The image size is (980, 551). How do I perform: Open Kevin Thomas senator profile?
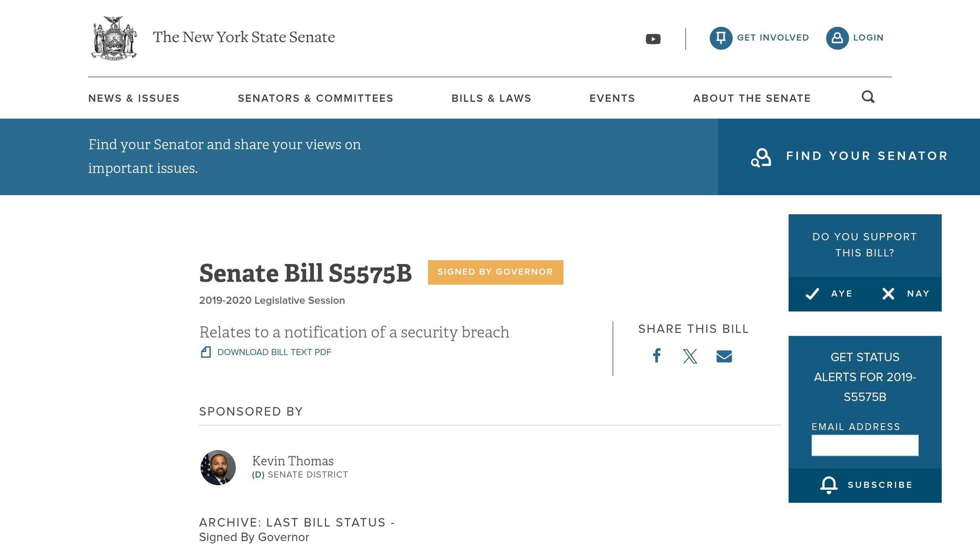293,461
